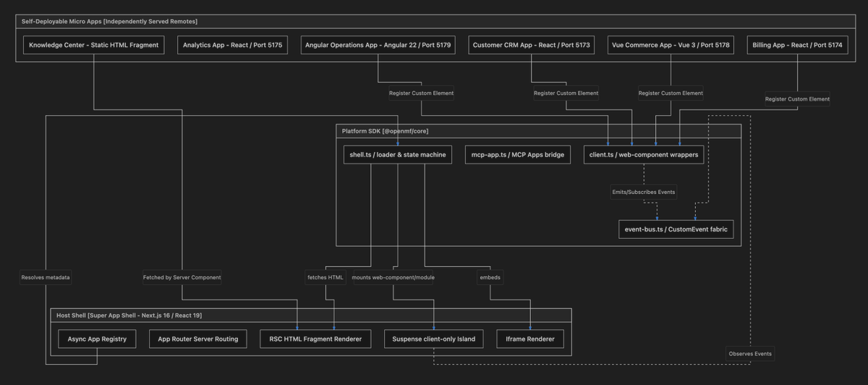Screen dimensions: 868x385
Task: Select client.ts / web-component wrappers node
Action: [643, 154]
